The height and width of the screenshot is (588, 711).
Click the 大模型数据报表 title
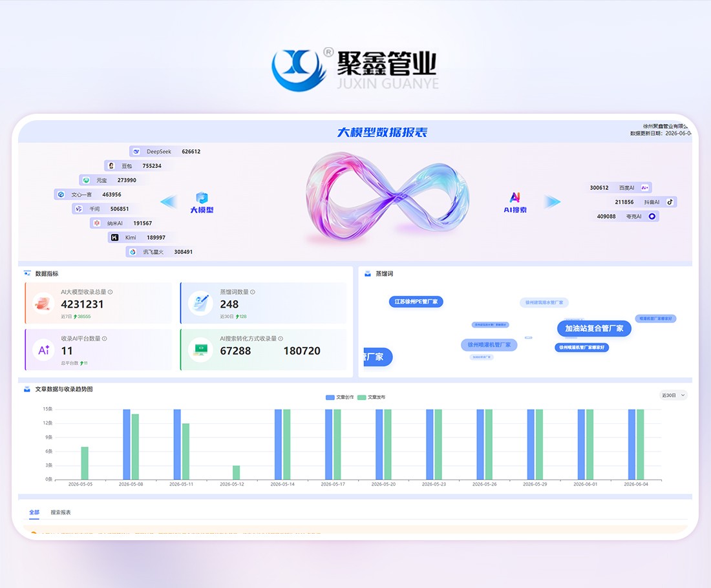tap(382, 132)
